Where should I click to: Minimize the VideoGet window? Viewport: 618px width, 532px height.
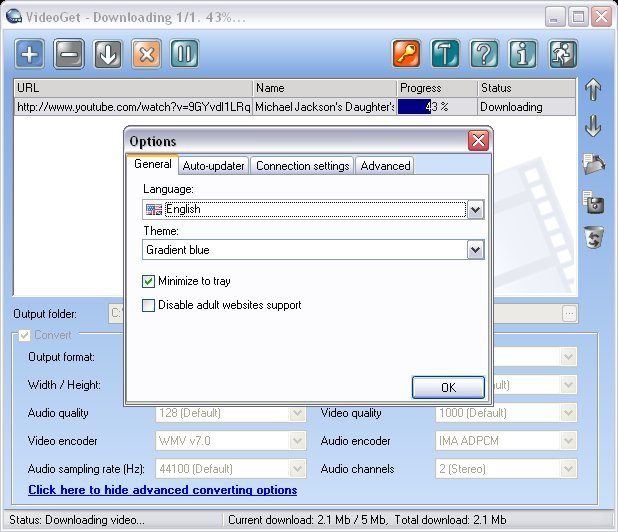(555, 17)
